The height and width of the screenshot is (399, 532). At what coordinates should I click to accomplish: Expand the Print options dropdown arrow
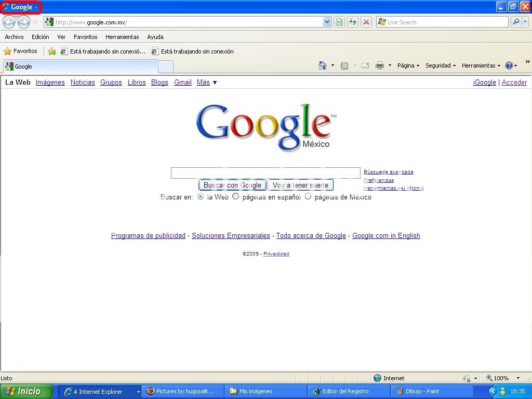pos(390,65)
